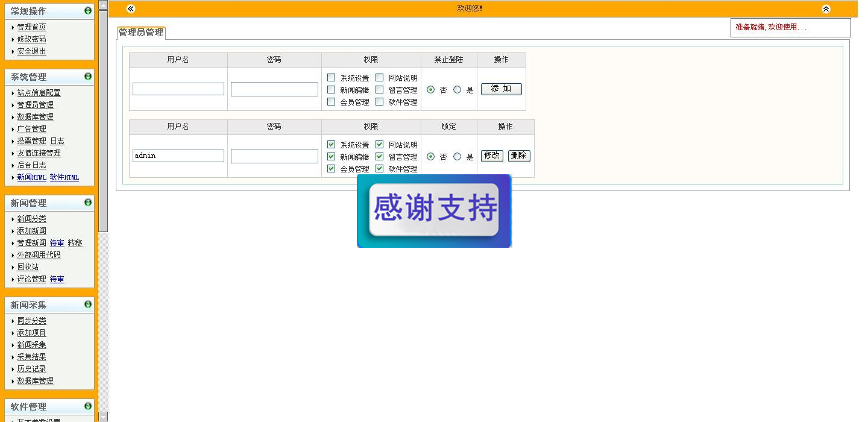Select 是 for 禁止登陆 in the add row
The height and width of the screenshot is (422, 868).
click(457, 90)
